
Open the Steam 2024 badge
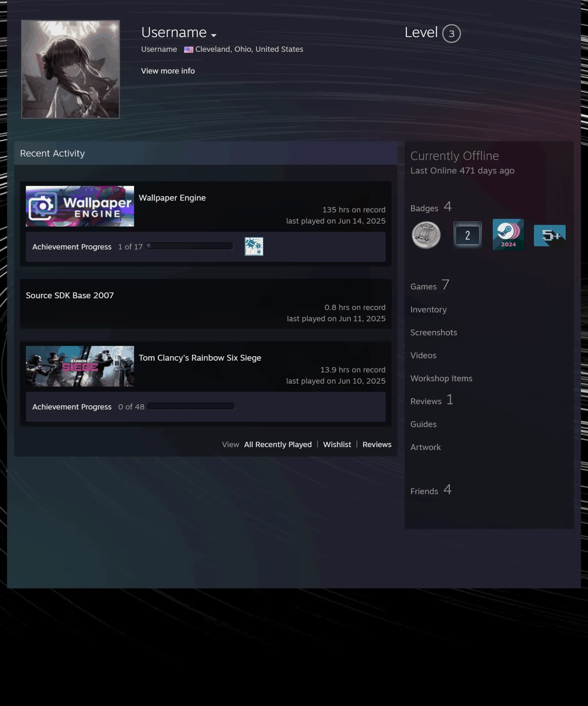[508, 235]
